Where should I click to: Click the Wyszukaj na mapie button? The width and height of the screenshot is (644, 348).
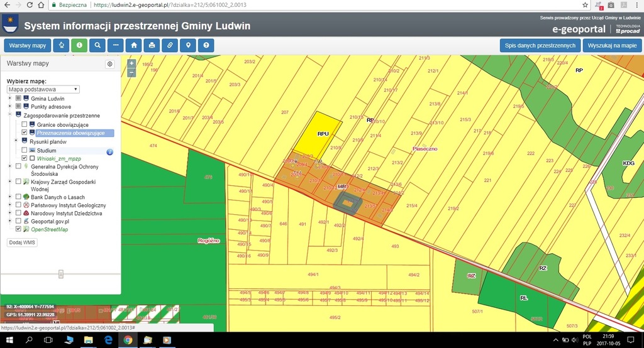click(611, 46)
